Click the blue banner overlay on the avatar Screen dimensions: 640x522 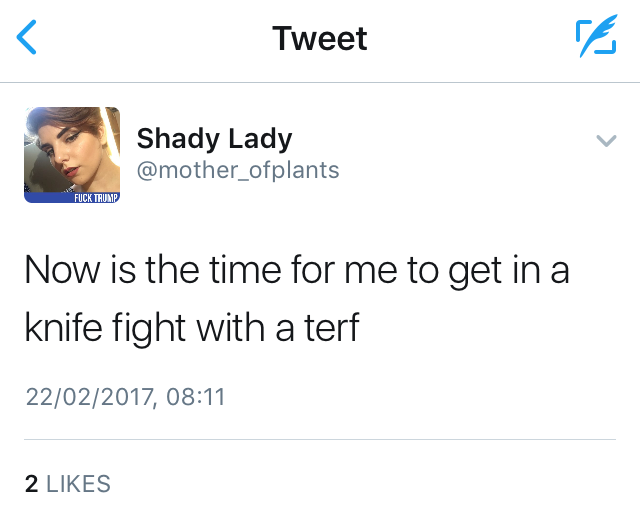tap(72, 197)
